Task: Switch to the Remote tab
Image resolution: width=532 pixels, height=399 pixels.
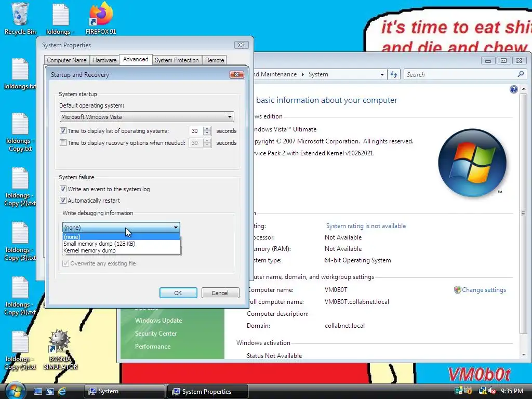Action: (215, 60)
